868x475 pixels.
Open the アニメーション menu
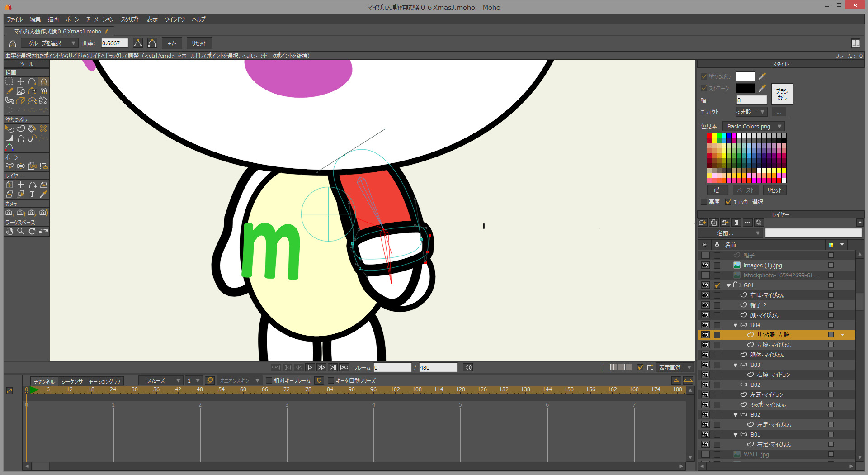pyautogui.click(x=100, y=19)
